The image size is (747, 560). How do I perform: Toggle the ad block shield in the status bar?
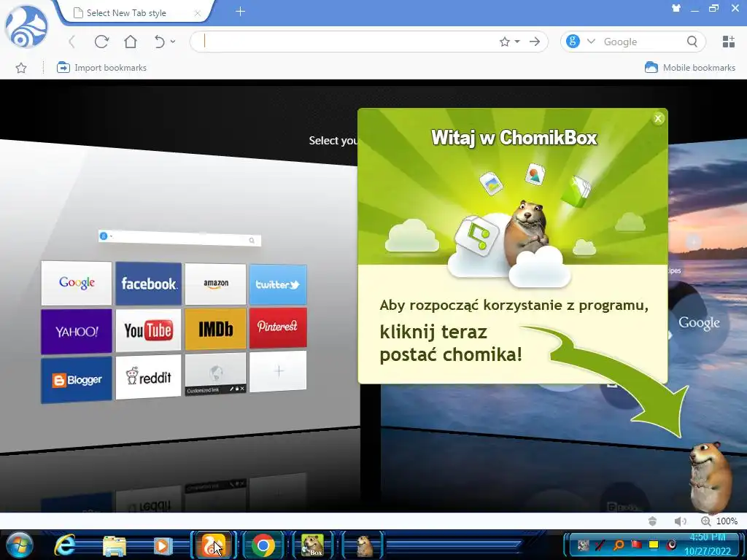point(653,521)
